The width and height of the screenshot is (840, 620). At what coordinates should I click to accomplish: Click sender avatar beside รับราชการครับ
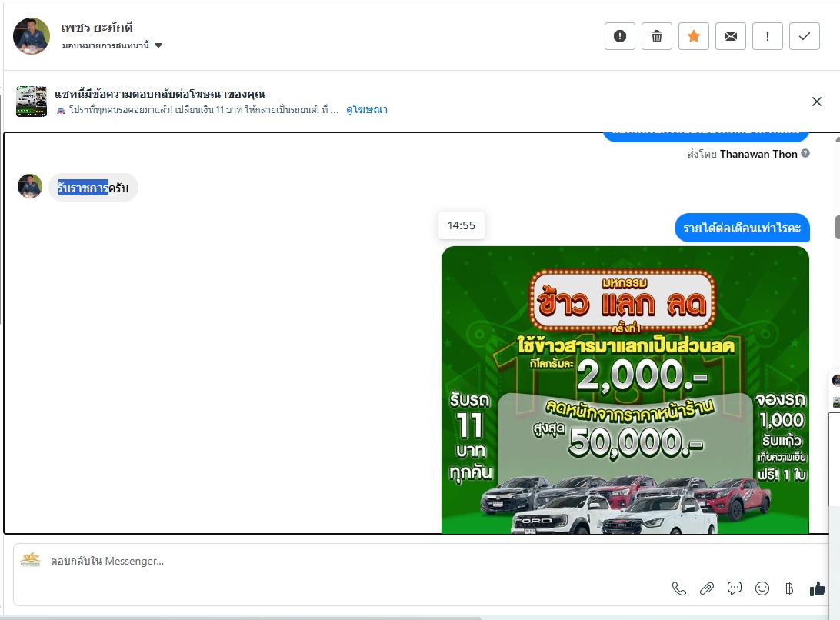tap(29, 186)
